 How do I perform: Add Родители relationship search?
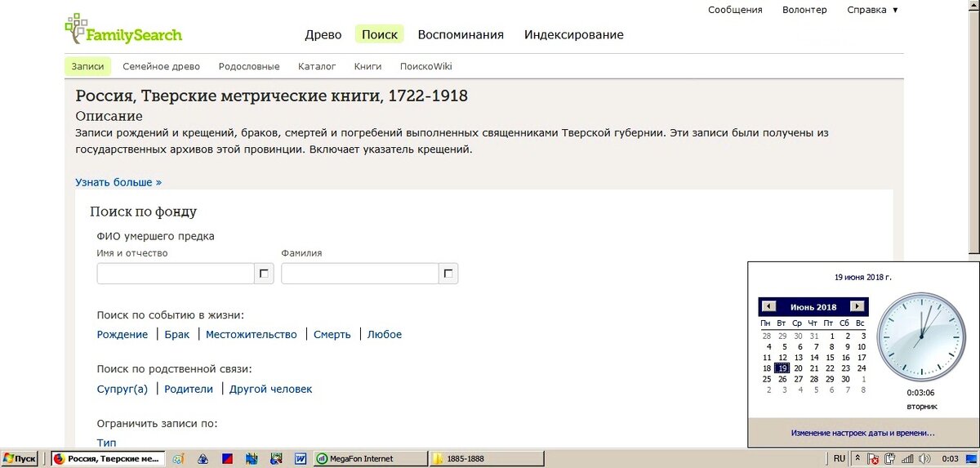tap(189, 389)
